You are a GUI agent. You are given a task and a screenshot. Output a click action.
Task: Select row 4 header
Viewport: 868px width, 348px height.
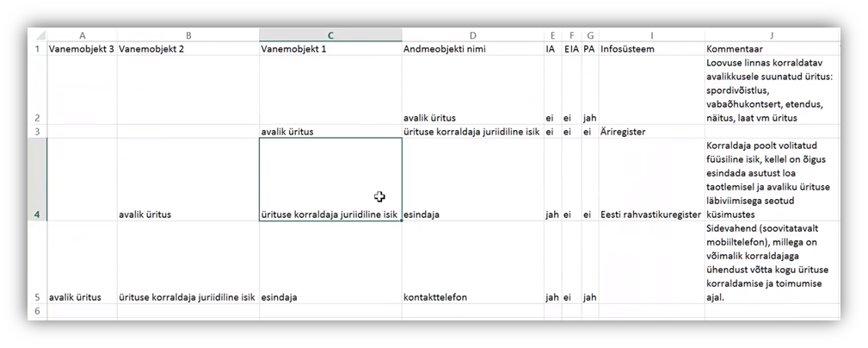point(37,214)
